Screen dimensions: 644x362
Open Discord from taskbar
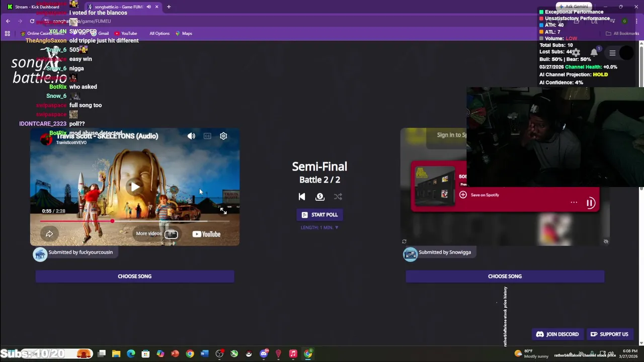coord(264,354)
